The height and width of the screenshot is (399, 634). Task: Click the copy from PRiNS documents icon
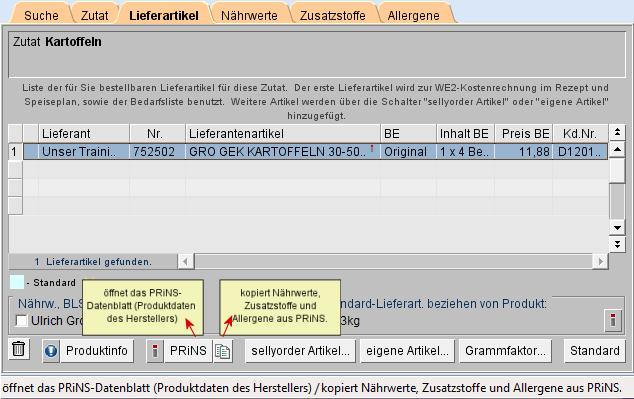click(x=223, y=351)
